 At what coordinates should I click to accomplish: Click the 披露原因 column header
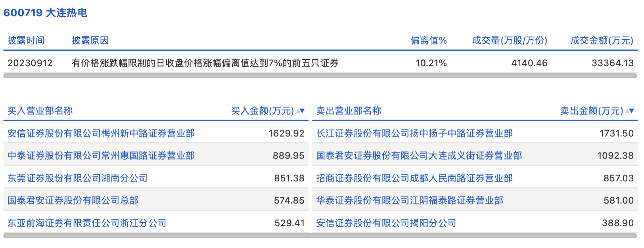point(90,40)
